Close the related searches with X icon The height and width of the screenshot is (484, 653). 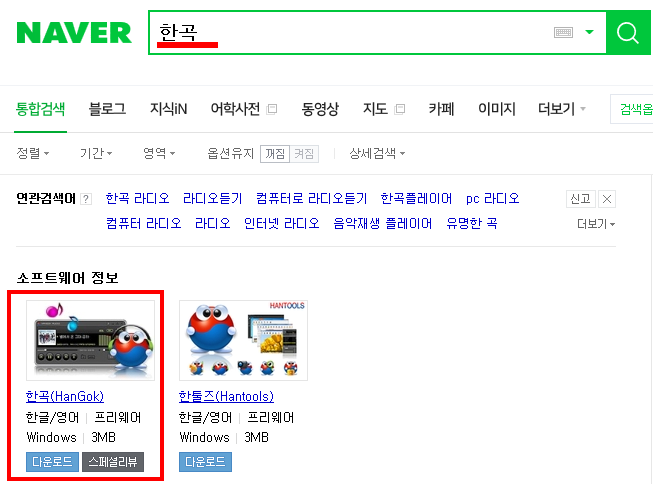(607, 199)
